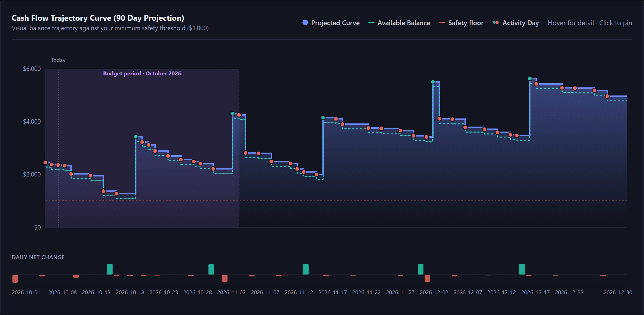This screenshot has height=315, width=644.
Task: Toggle the Safety floor legend item
Action: 461,23
